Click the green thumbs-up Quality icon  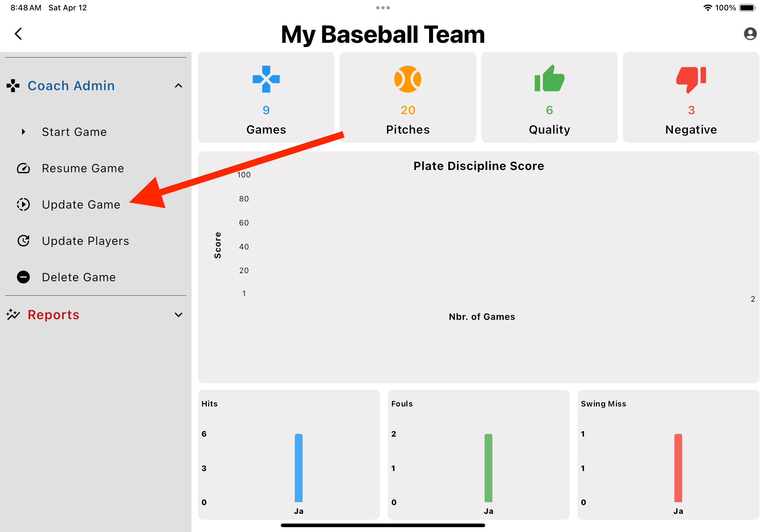tap(550, 79)
